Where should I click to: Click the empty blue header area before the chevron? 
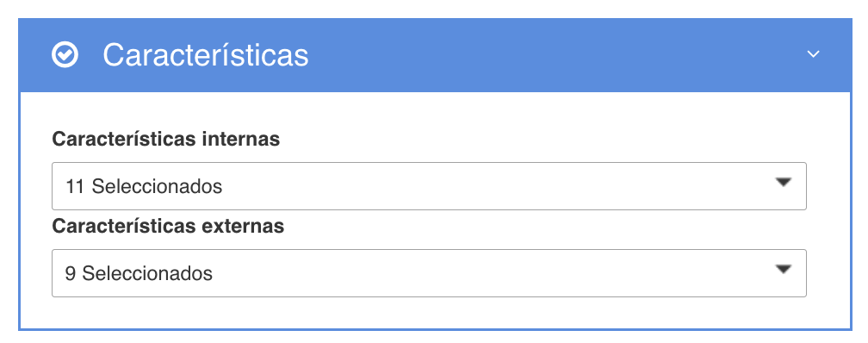click(554, 54)
